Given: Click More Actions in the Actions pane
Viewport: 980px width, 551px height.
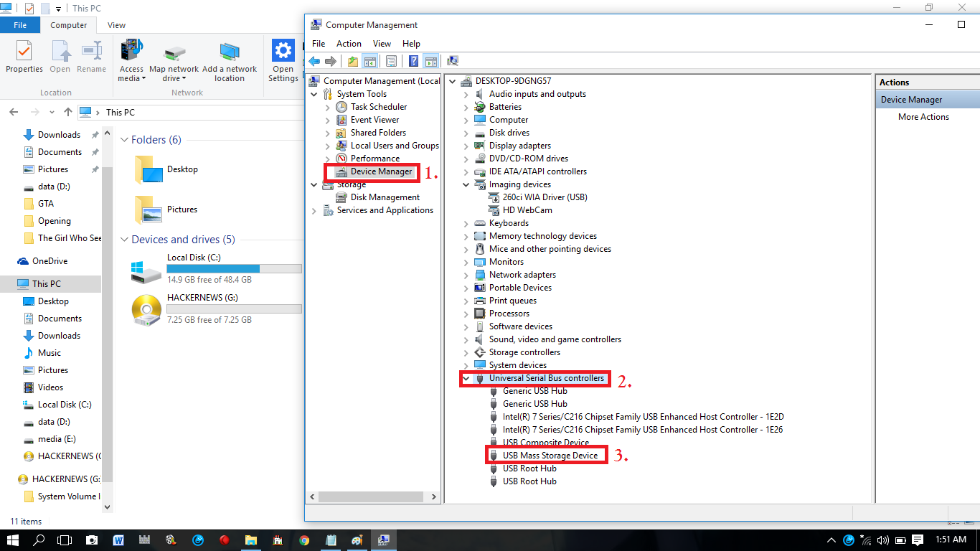Looking at the screenshot, I should (923, 117).
